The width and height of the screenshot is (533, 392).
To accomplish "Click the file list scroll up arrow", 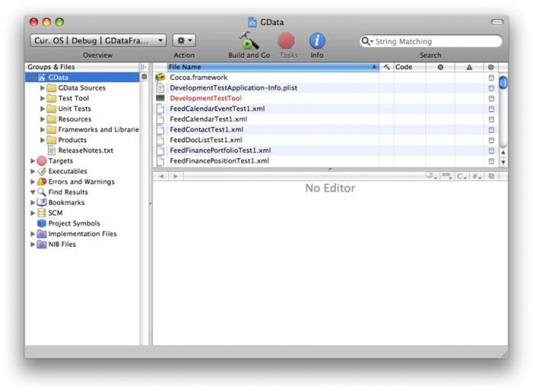I will pyautogui.click(x=503, y=153).
